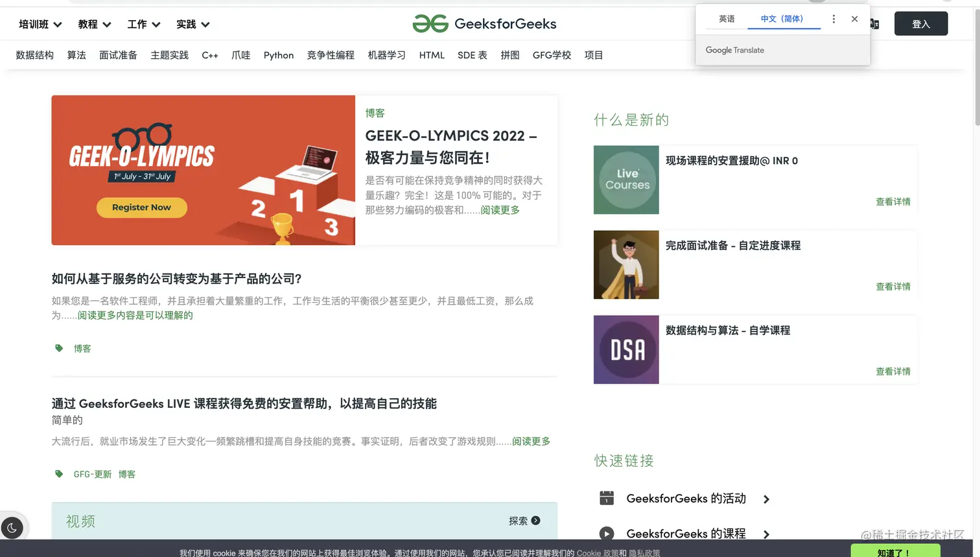Open HTML in the topic bar
Viewport: 980px width, 557px height.
click(432, 55)
